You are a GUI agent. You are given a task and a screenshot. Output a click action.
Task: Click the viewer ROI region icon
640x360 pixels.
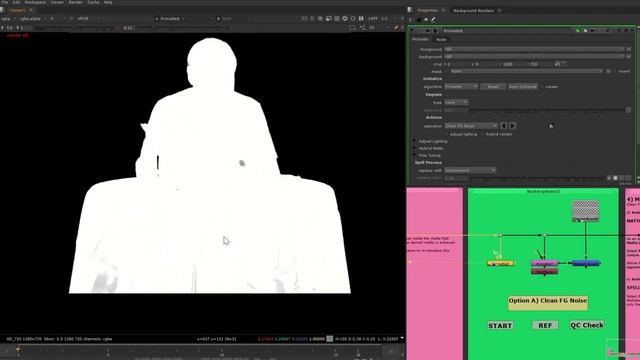pos(353,28)
